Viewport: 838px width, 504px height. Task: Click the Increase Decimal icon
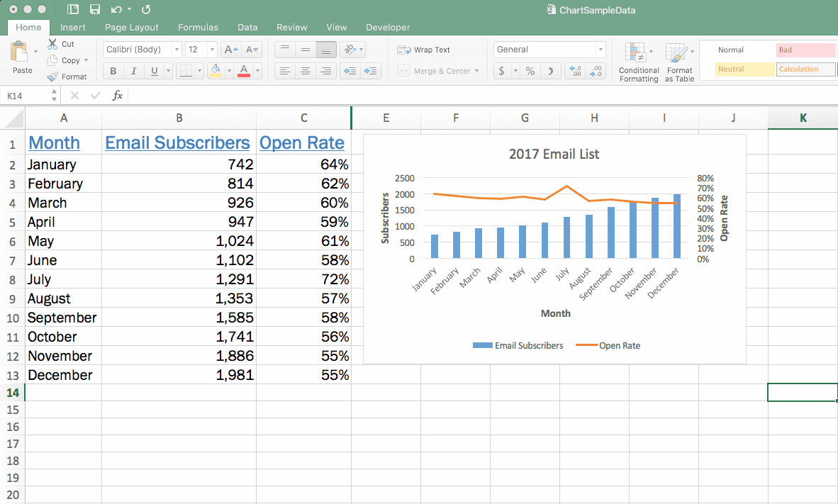point(574,71)
